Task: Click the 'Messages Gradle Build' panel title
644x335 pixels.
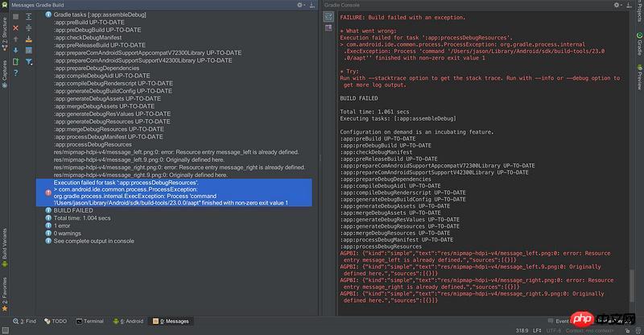Action: coord(37,5)
